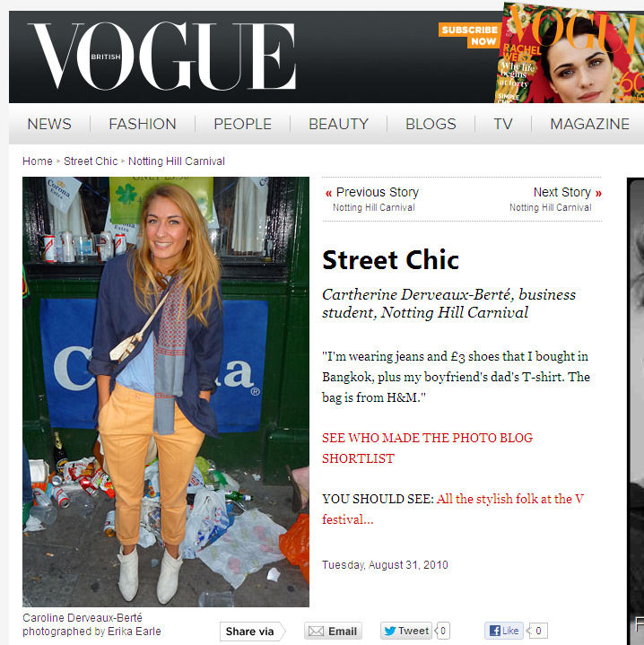Viewport: 644px width, 645px height.
Task: Click the Subscribe Now orange badge
Action: [x=470, y=35]
